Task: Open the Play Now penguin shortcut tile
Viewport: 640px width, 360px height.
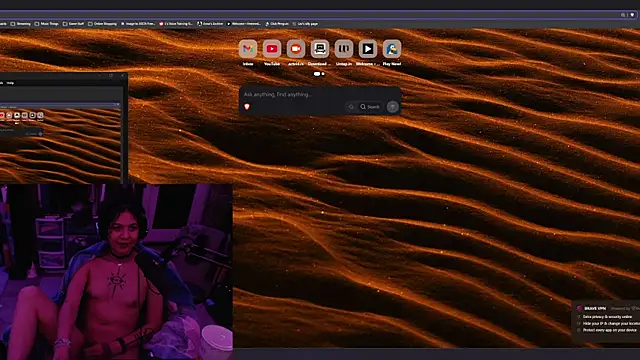Action: (x=392, y=49)
